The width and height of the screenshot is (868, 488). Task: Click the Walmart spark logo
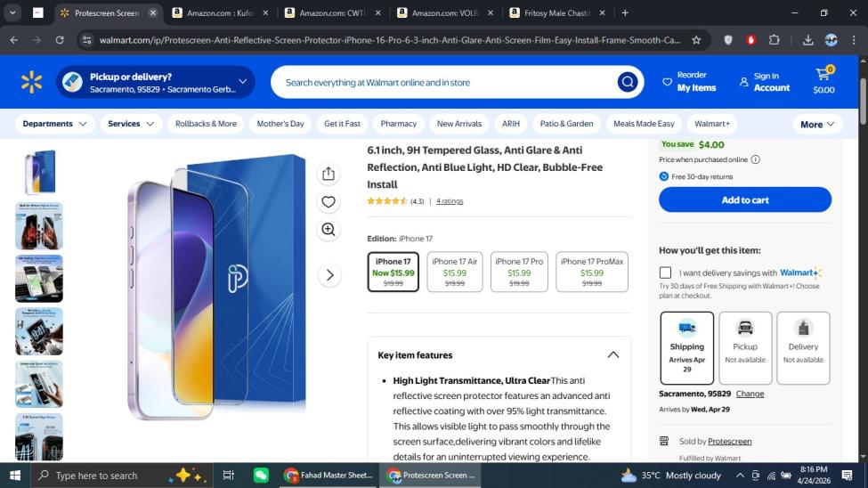click(31, 82)
